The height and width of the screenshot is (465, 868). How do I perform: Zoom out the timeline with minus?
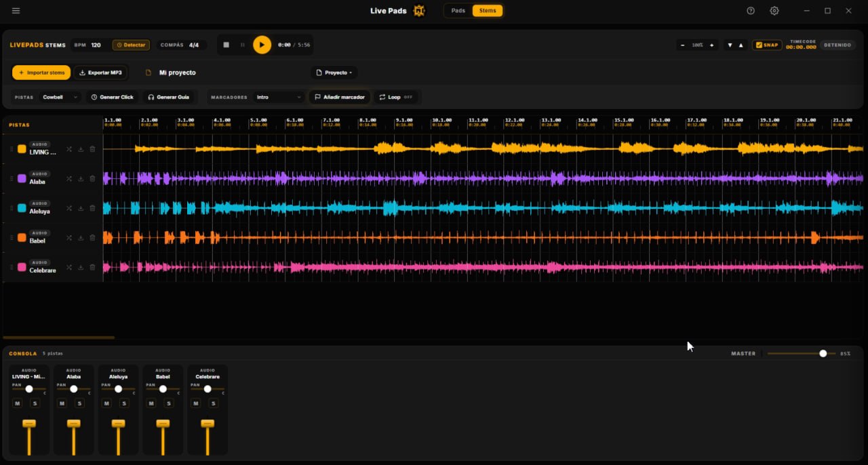(682, 45)
